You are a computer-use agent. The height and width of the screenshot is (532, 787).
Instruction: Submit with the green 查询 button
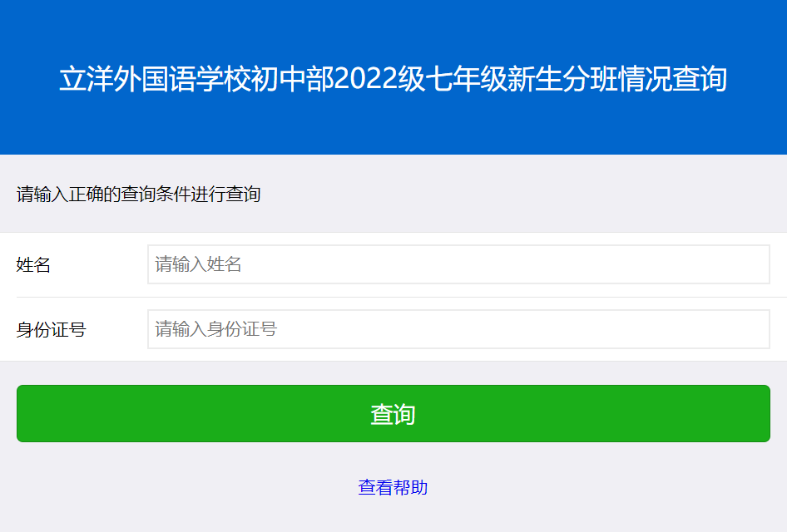(x=393, y=414)
